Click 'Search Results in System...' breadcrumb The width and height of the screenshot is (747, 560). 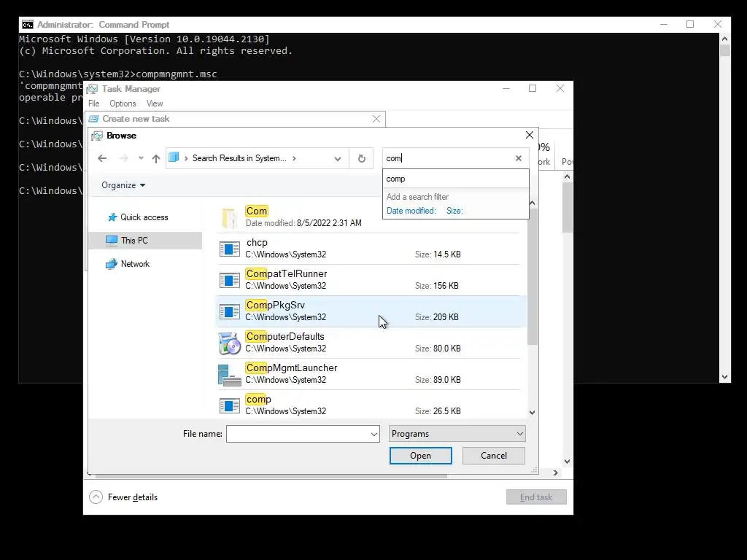(x=239, y=158)
